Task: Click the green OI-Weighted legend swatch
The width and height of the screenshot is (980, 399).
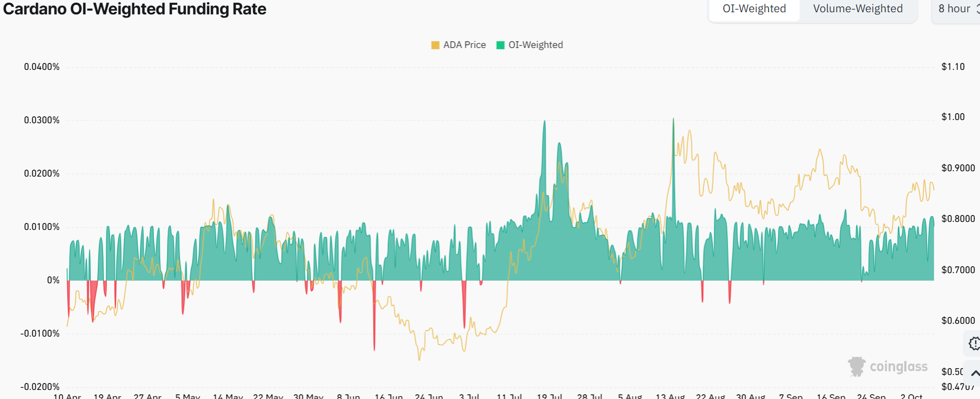Action: [x=500, y=45]
